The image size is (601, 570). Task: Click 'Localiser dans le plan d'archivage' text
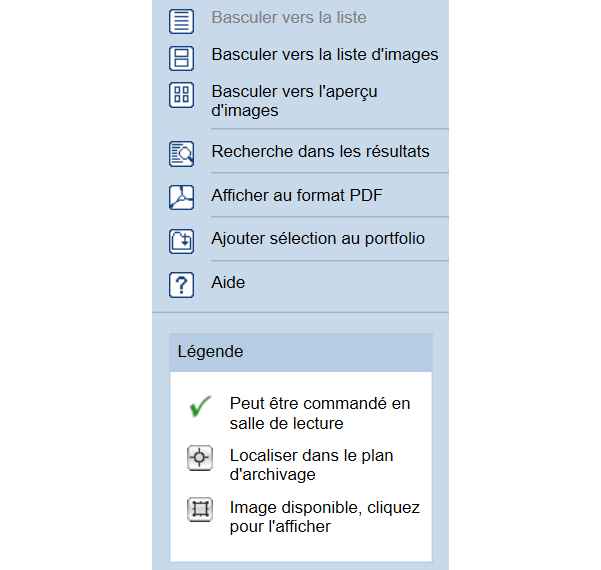[x=311, y=465]
